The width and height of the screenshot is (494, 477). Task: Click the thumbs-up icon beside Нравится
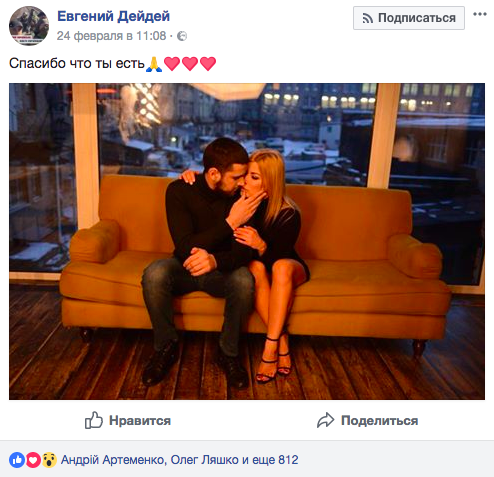(94, 420)
